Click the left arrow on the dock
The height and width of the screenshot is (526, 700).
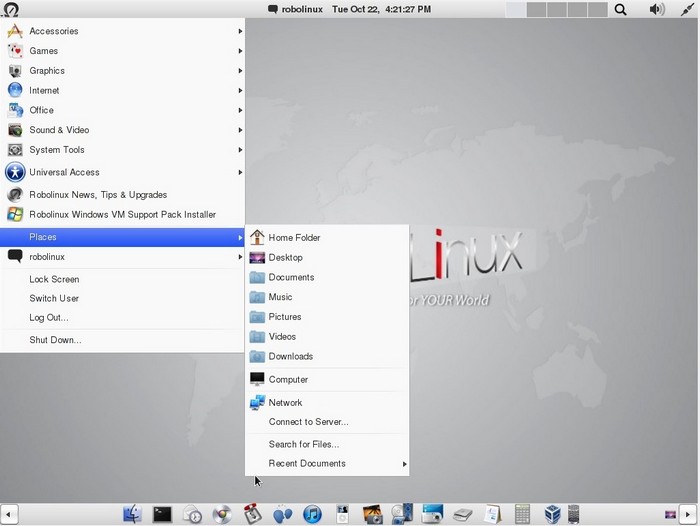tap(9, 514)
